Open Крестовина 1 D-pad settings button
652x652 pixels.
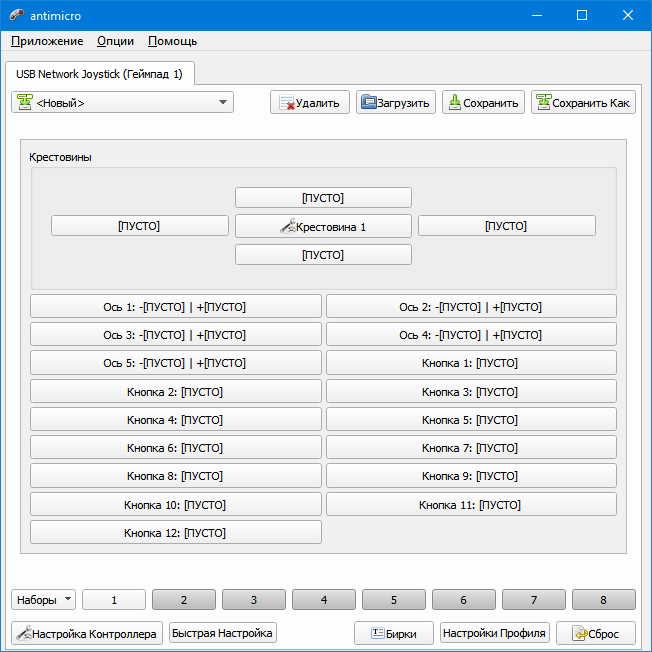coord(323,226)
